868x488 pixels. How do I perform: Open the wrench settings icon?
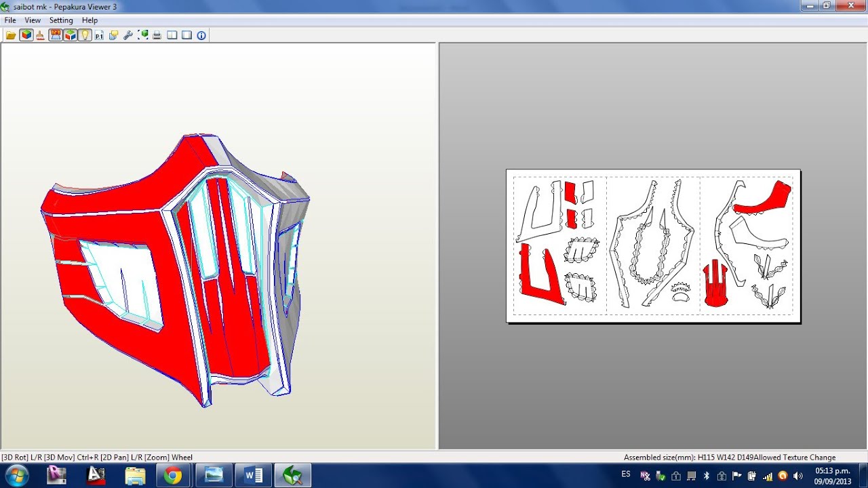[128, 35]
